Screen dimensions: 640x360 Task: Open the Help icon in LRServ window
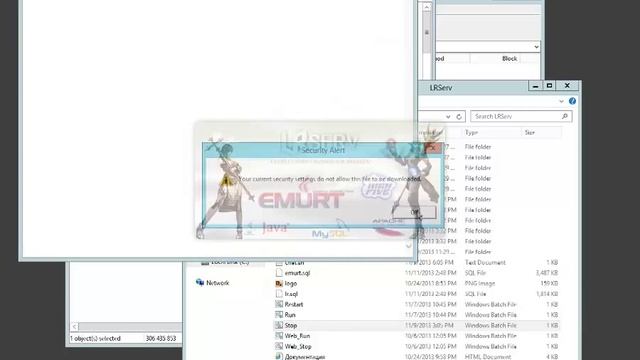pos(572,101)
